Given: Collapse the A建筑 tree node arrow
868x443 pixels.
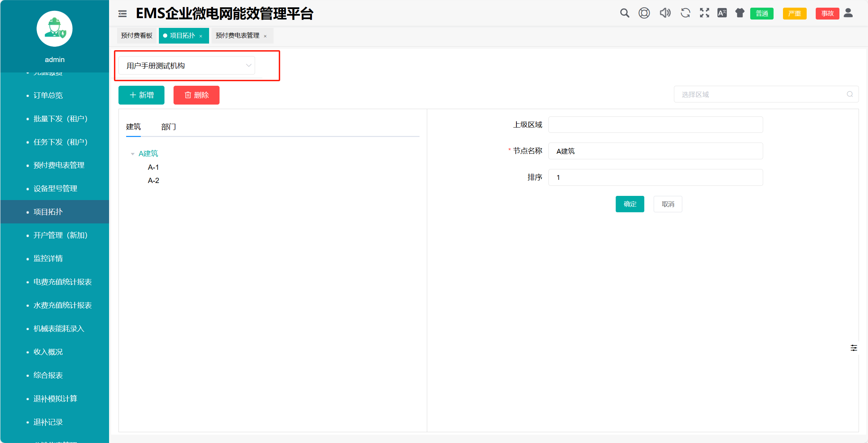Looking at the screenshot, I should (x=132, y=154).
